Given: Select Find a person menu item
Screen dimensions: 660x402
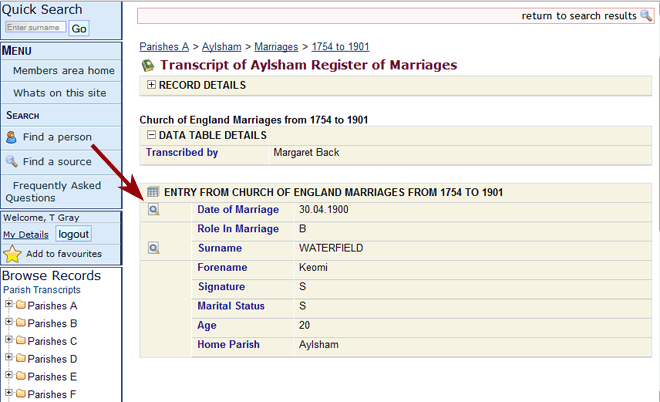Looking at the screenshot, I should [57, 137].
